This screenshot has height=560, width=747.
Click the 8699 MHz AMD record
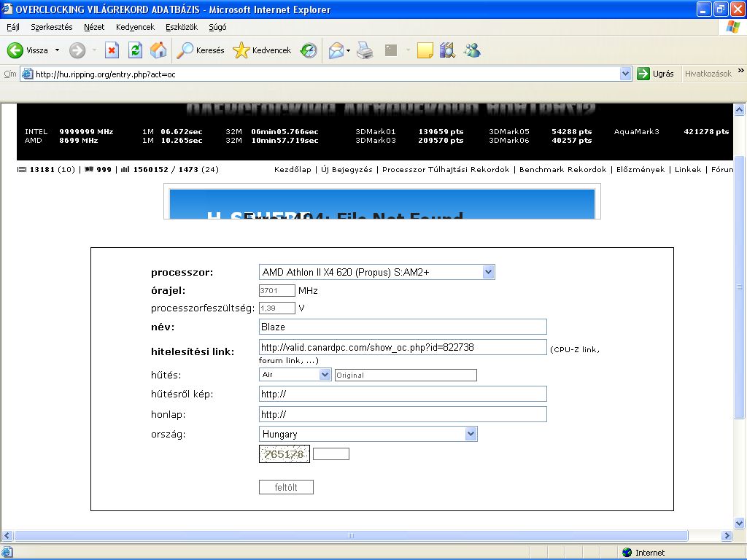(79, 141)
